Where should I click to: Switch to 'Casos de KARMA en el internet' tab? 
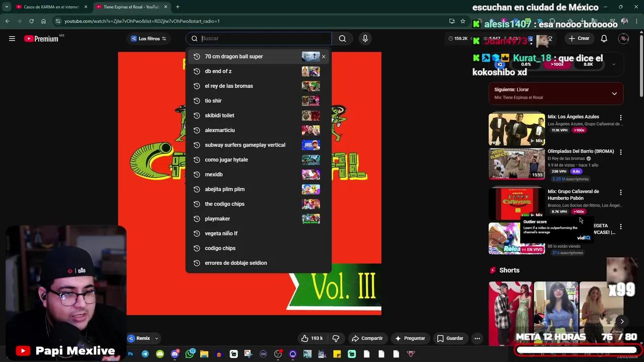(x=51, y=7)
